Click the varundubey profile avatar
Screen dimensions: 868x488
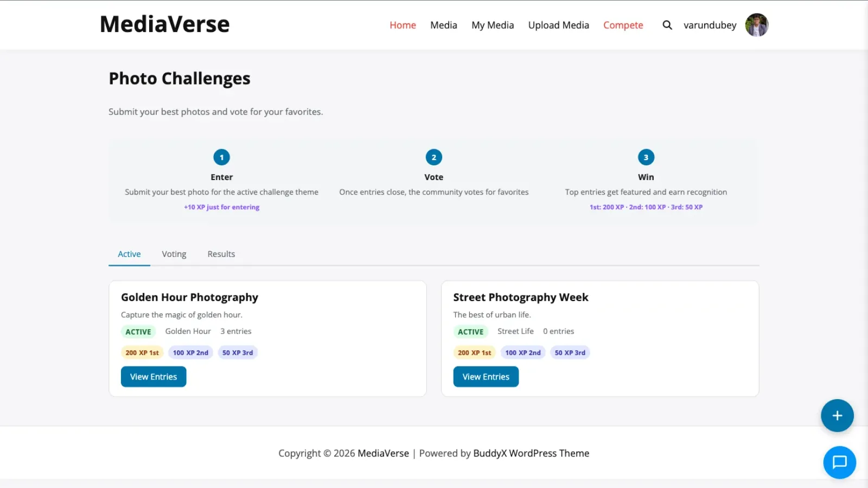click(757, 25)
